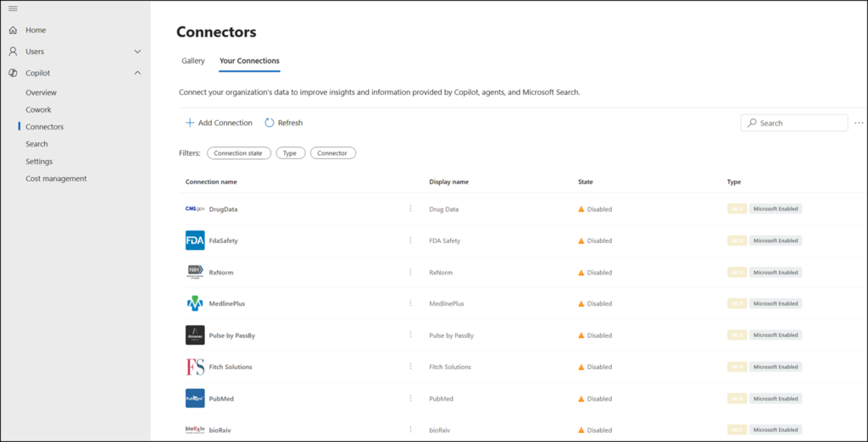
Task: Click the magnifier icon in Search box
Action: (752, 123)
